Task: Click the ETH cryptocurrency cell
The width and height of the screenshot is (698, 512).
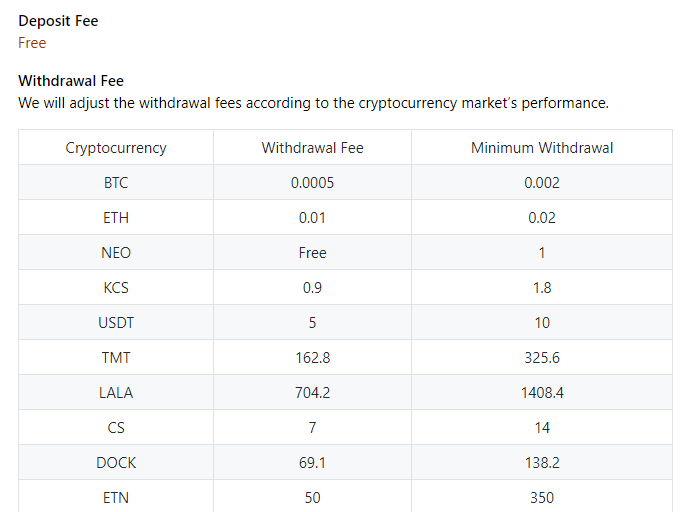Action: 116,218
